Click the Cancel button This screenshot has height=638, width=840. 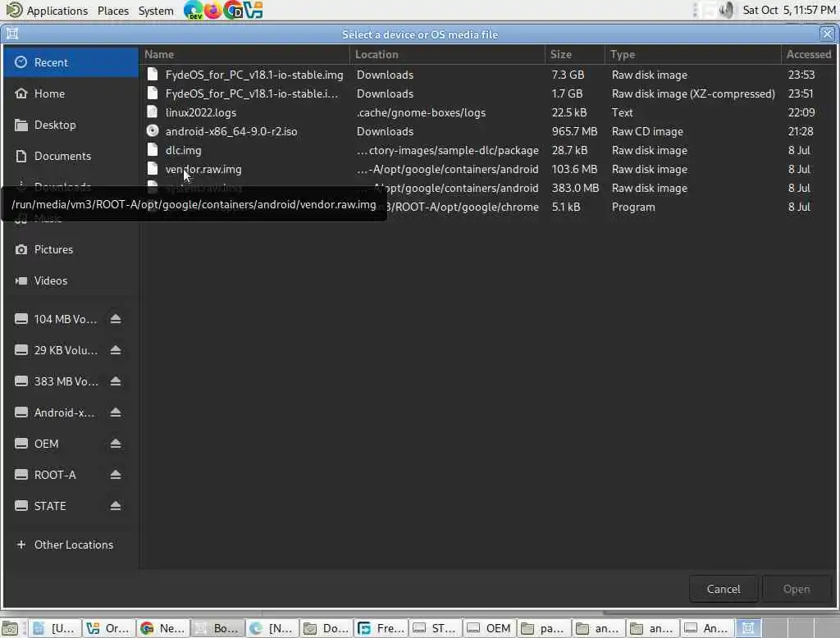pyautogui.click(x=724, y=590)
